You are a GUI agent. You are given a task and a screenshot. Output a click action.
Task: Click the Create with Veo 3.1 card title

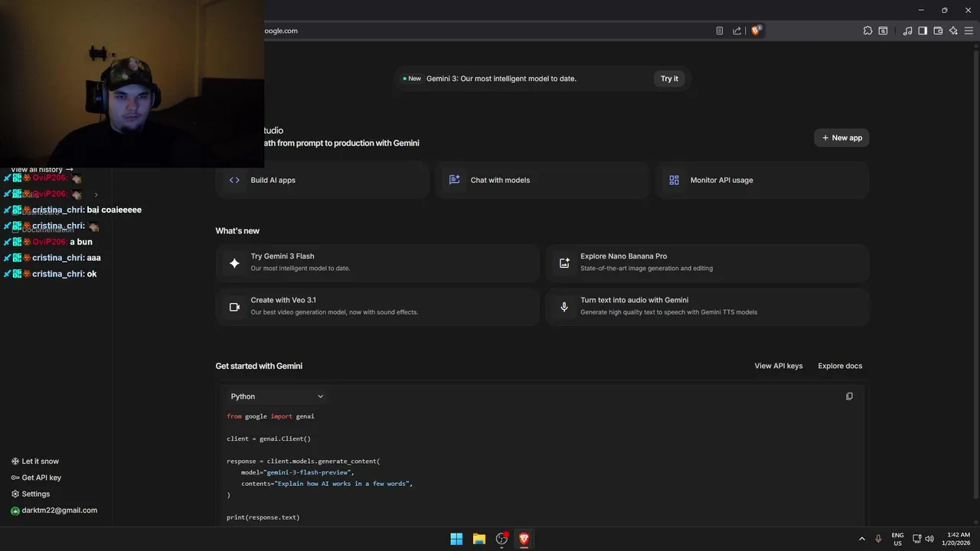[x=283, y=300]
